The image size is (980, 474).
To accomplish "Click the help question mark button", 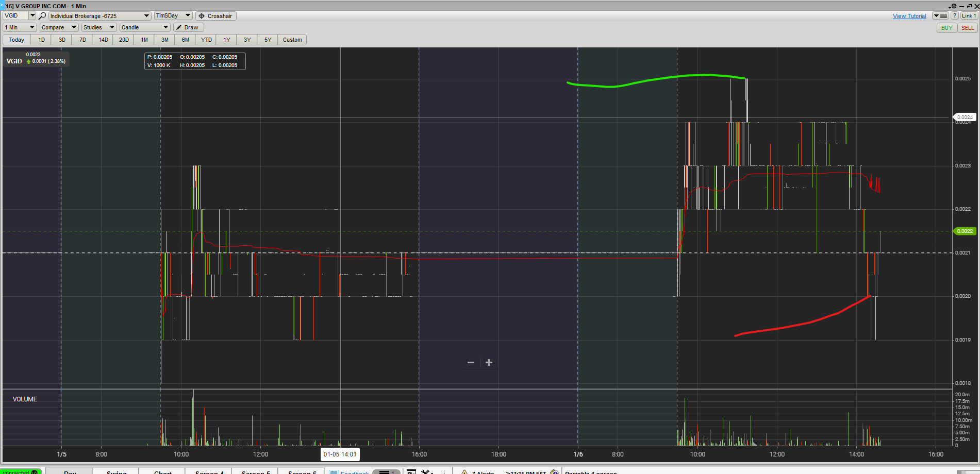I will click(x=955, y=16).
